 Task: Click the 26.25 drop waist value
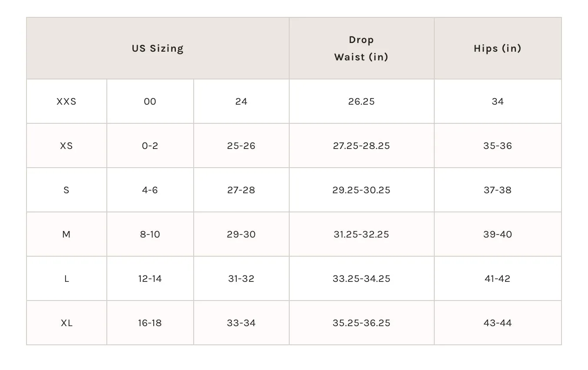361,102
